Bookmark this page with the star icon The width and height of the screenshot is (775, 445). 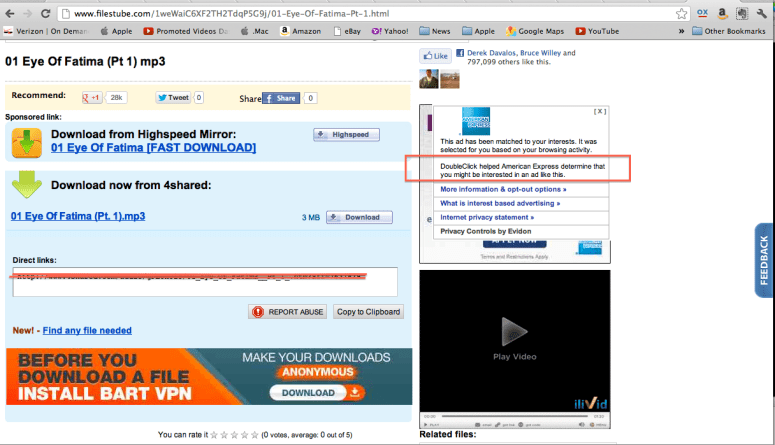click(x=680, y=14)
